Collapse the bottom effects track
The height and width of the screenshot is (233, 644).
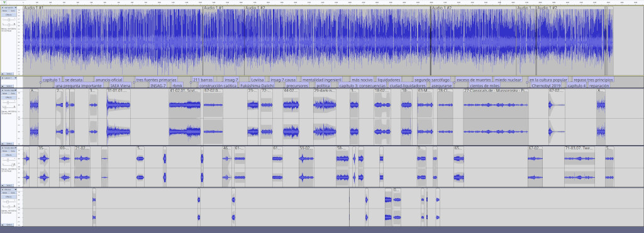(x=3, y=225)
